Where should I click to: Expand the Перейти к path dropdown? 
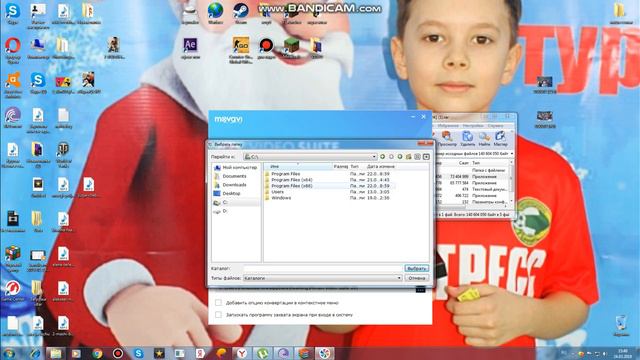374,157
